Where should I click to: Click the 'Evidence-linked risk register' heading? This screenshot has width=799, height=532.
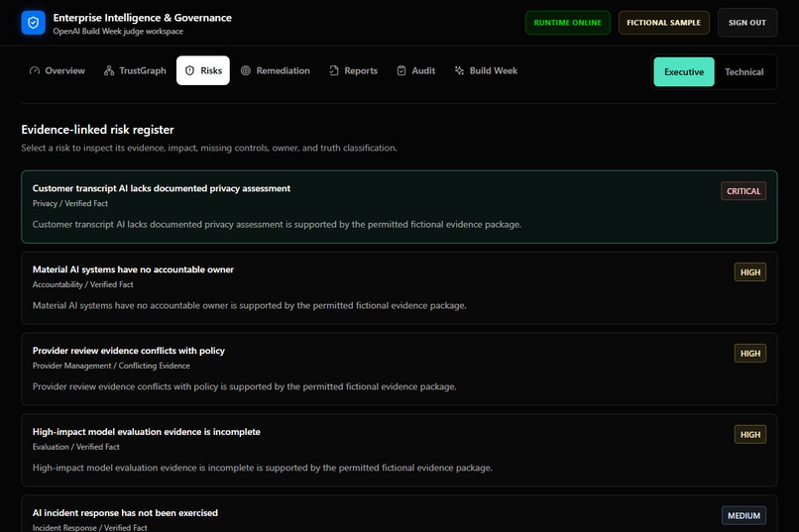97,130
